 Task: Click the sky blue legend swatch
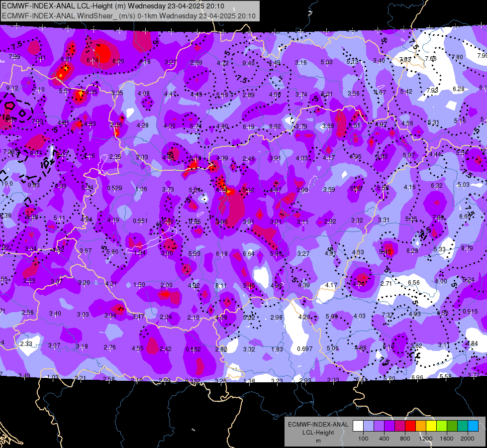point(473,426)
